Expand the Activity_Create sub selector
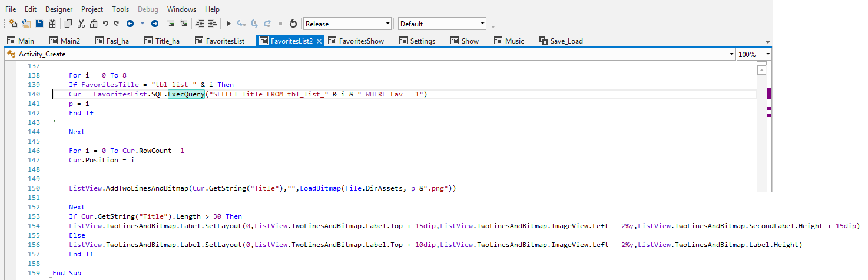Viewport: 868px width, 280px height. pyautogui.click(x=731, y=54)
